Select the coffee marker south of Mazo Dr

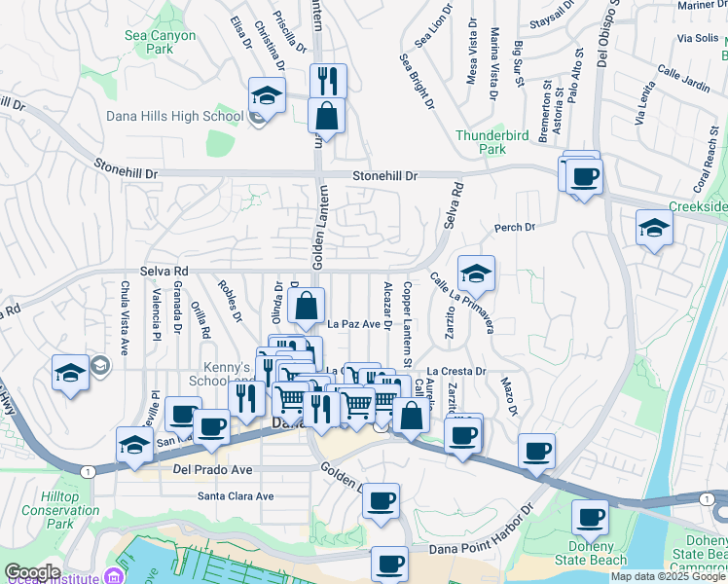pyautogui.click(x=536, y=452)
